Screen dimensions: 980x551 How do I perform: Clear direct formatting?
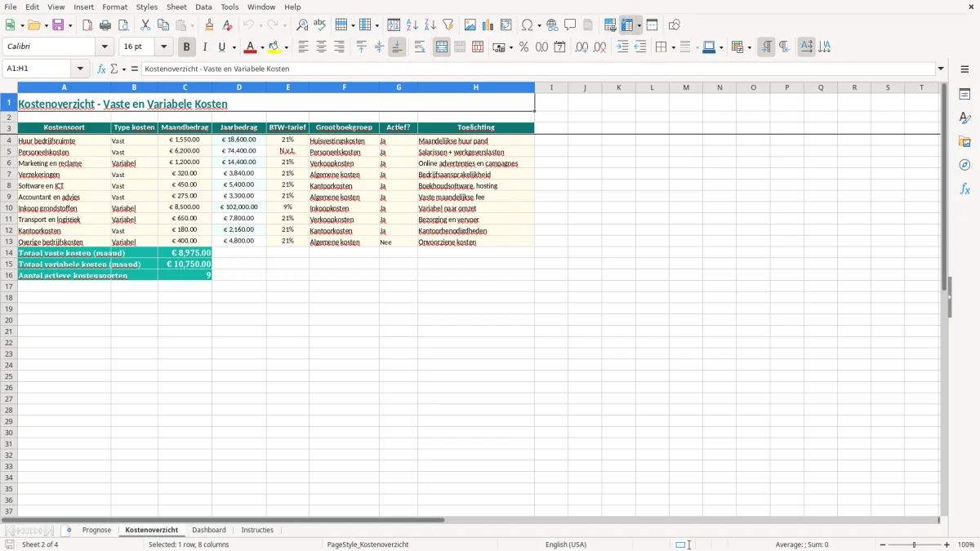227,25
